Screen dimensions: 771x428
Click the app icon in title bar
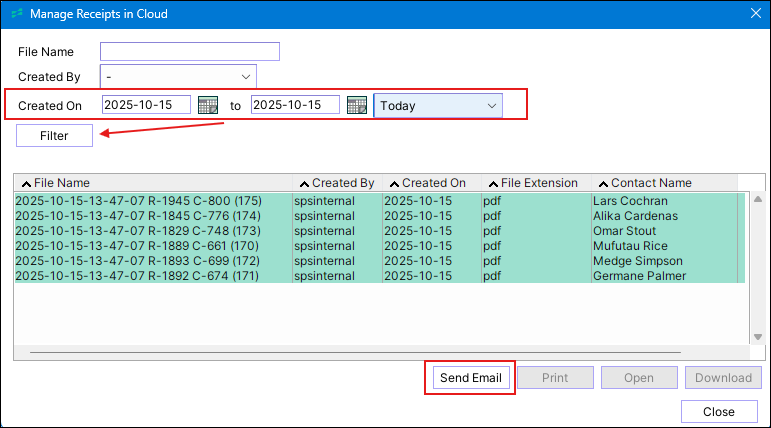[16, 14]
